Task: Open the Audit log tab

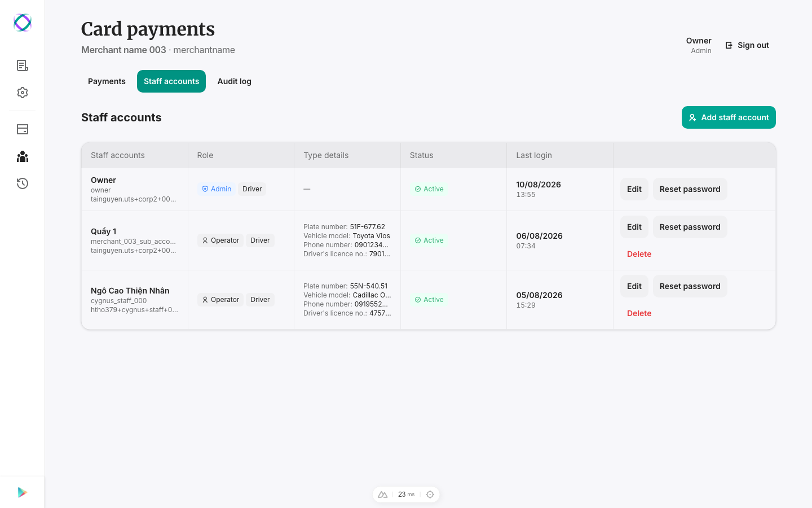Action: point(235,81)
